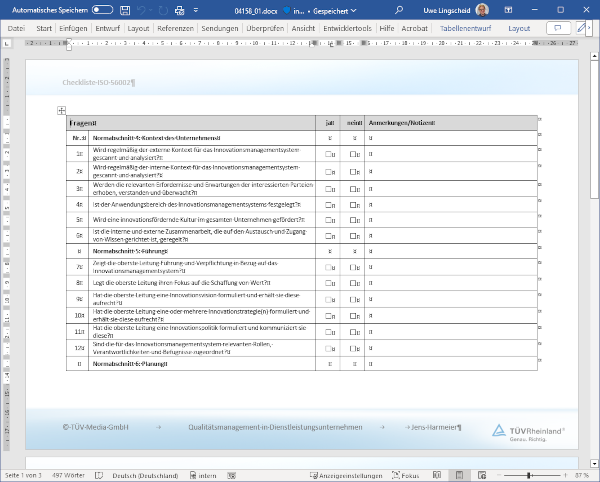Click Uwe Lingscheid's profile picture
This screenshot has width=600, height=482.
click(483, 9)
